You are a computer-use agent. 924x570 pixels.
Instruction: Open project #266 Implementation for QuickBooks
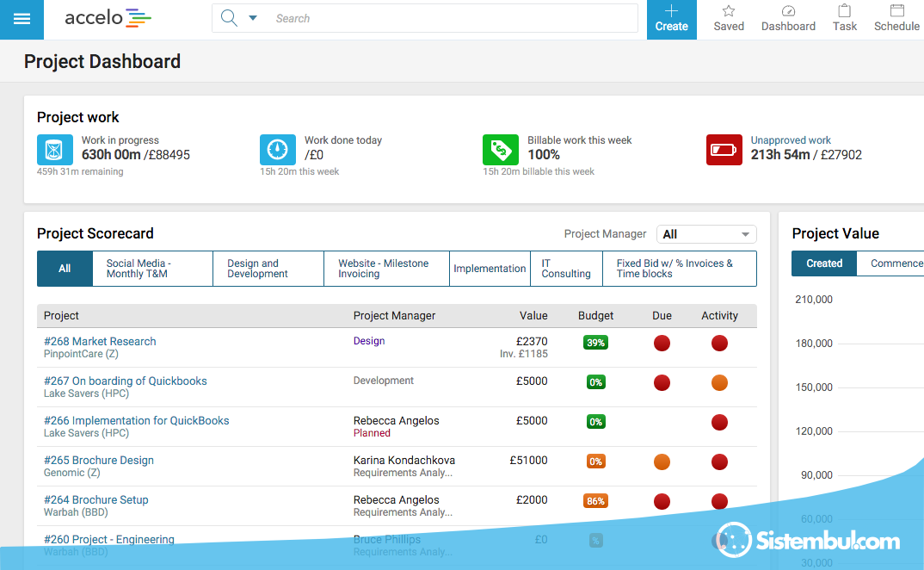(x=137, y=421)
